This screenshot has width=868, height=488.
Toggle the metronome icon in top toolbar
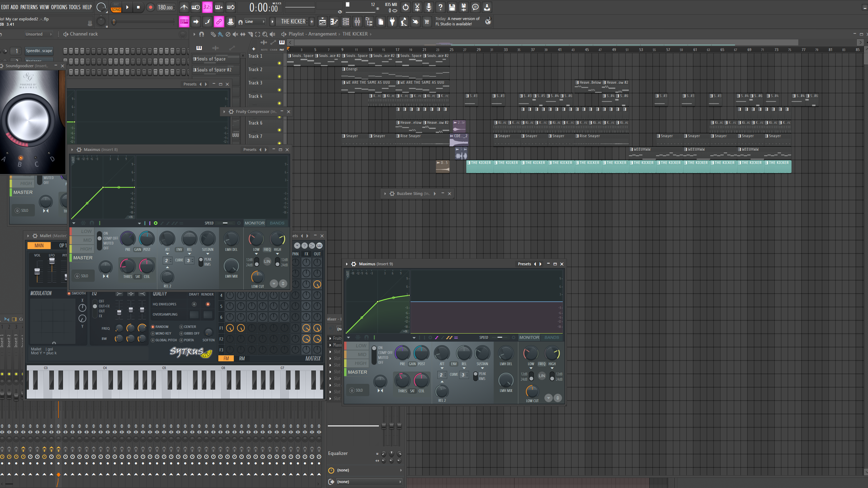pos(184,7)
